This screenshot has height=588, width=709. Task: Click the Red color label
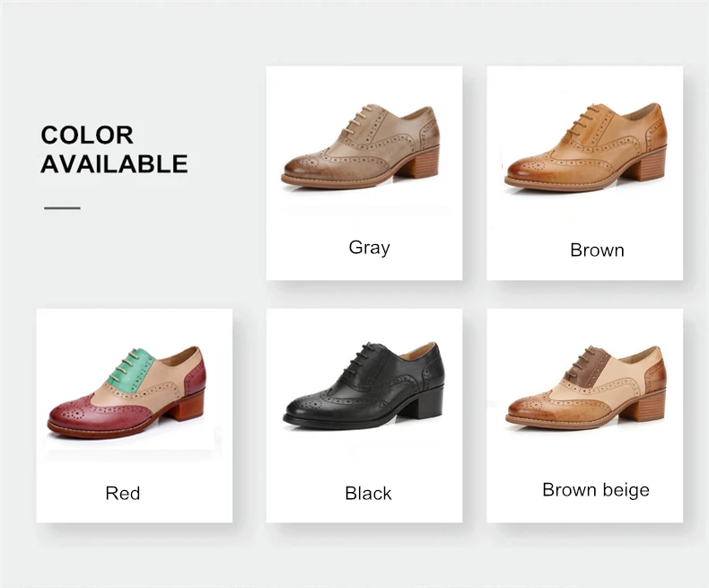click(x=123, y=493)
